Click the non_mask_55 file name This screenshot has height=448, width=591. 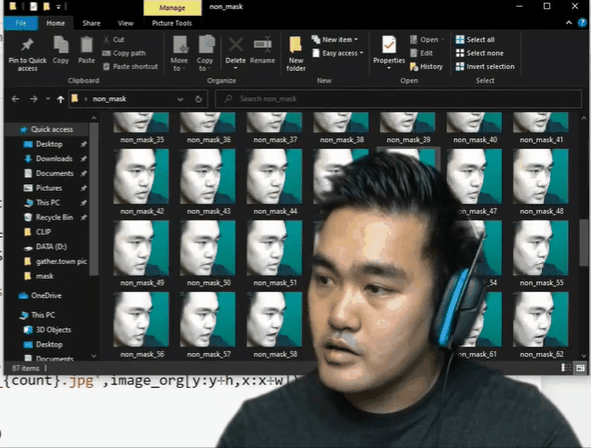542,283
